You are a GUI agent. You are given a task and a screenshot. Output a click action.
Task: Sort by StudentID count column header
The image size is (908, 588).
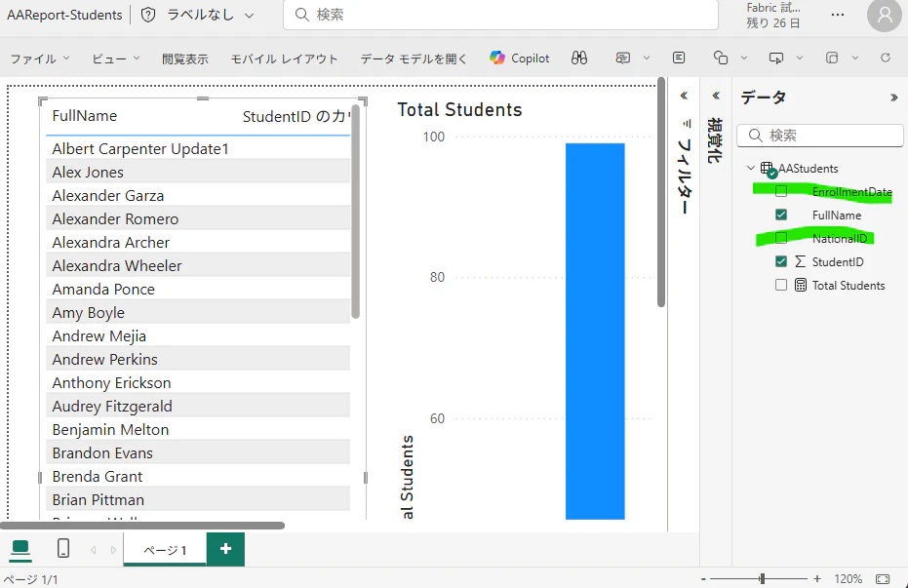tap(296, 116)
